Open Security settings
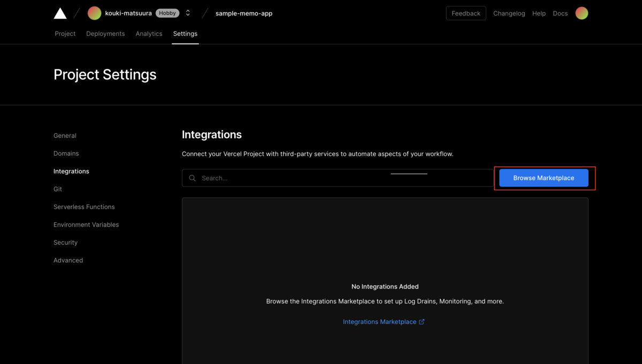 click(65, 243)
